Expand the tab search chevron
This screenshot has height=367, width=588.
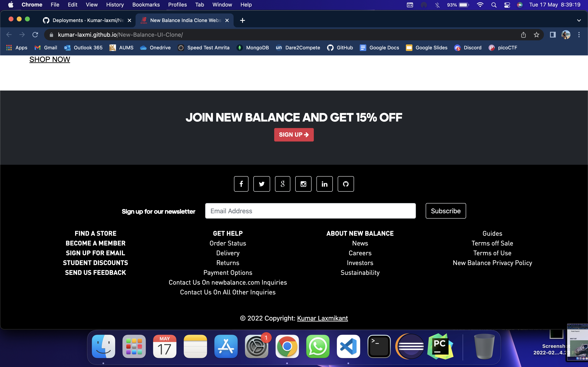[579, 20]
